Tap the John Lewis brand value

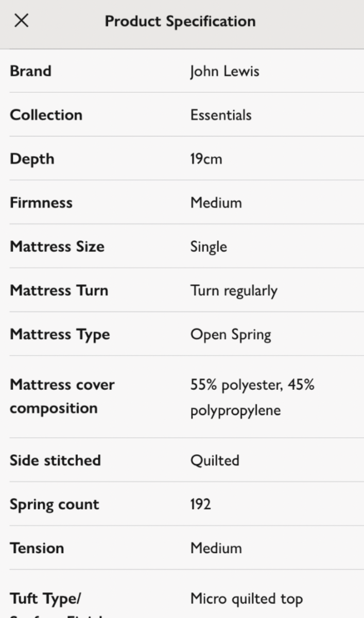point(224,71)
